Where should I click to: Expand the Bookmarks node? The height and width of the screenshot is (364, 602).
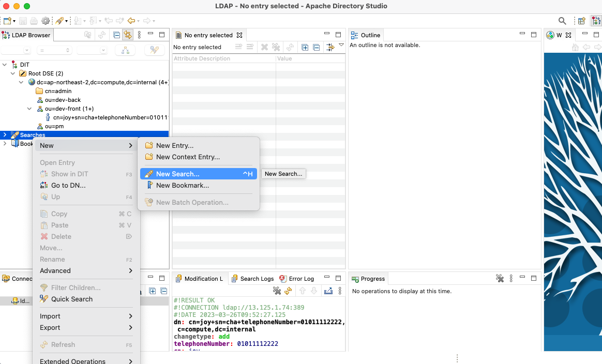(x=5, y=144)
